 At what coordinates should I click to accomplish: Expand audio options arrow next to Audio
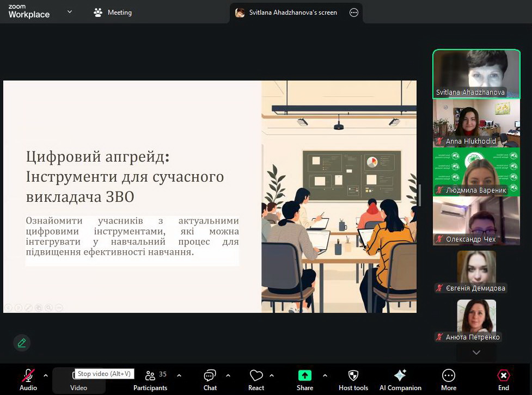pos(46,375)
